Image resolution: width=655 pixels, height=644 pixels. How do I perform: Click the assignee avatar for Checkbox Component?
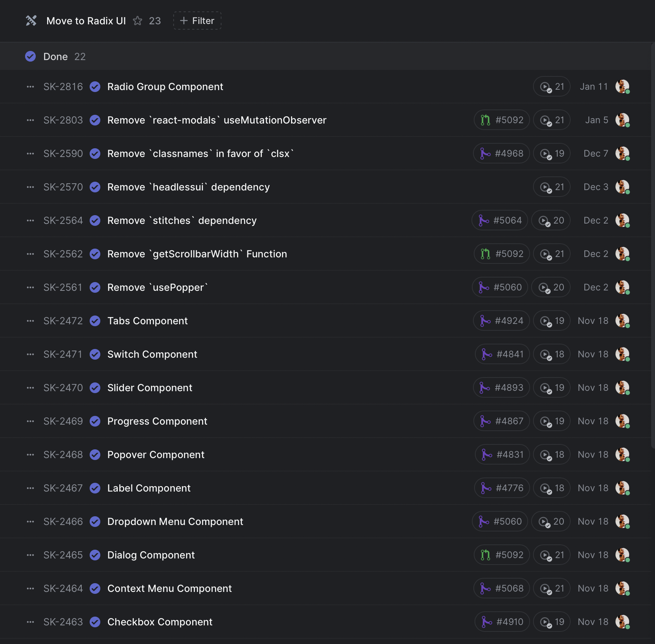pyautogui.click(x=622, y=622)
